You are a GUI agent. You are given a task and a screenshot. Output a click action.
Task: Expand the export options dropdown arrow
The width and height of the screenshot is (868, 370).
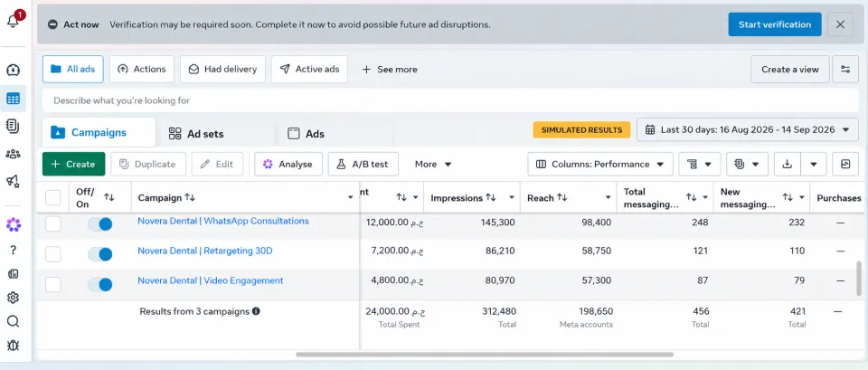813,164
